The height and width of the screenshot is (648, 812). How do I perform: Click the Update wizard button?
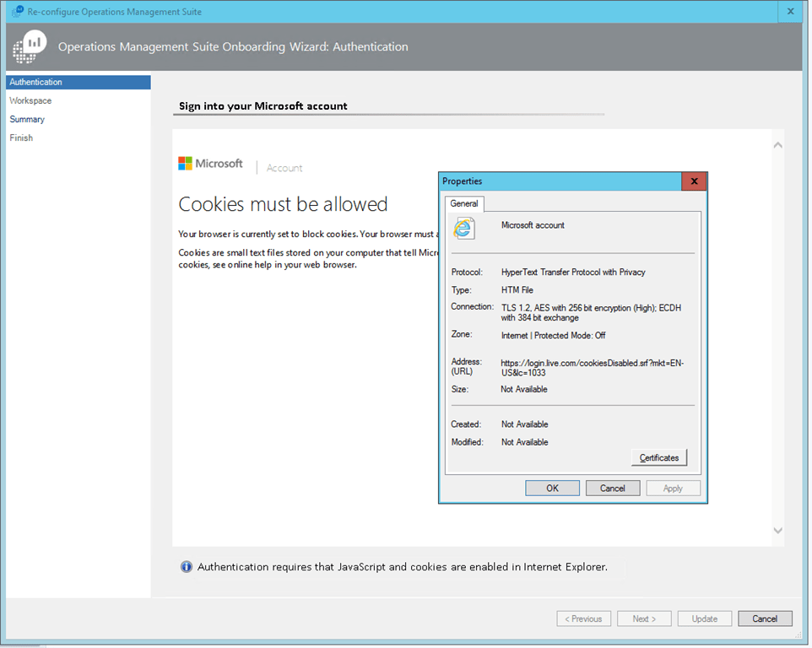pos(705,618)
